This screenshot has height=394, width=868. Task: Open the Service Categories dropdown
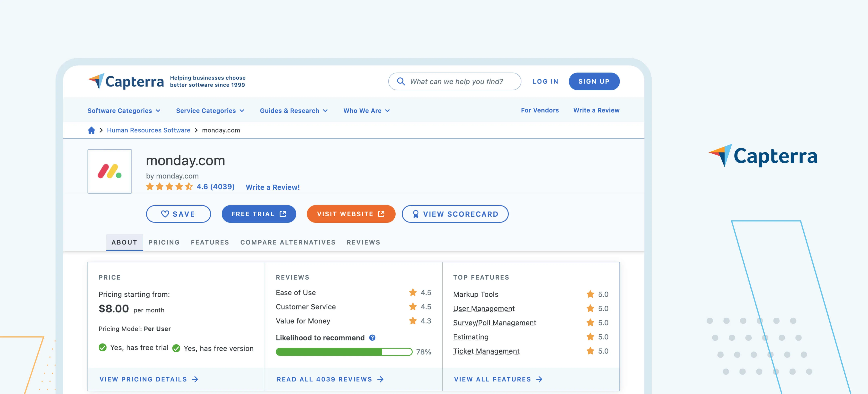210,111
